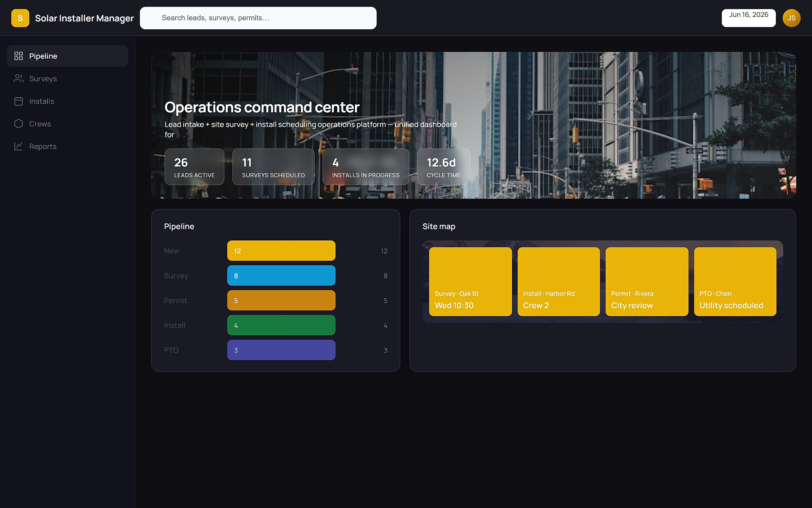Viewport: 812px width, 508px height.
Task: Click the Lead intake hero subtitle text
Action: pos(311,129)
